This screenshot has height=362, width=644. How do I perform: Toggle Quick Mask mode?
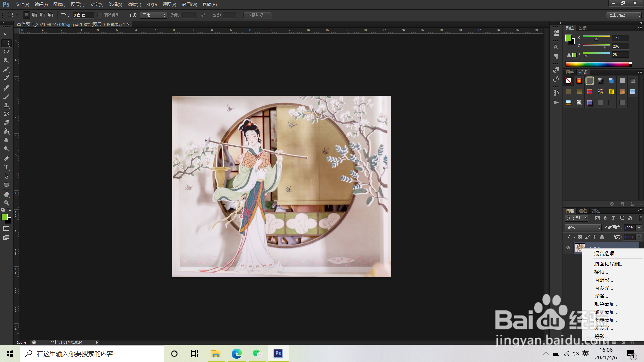6,229
